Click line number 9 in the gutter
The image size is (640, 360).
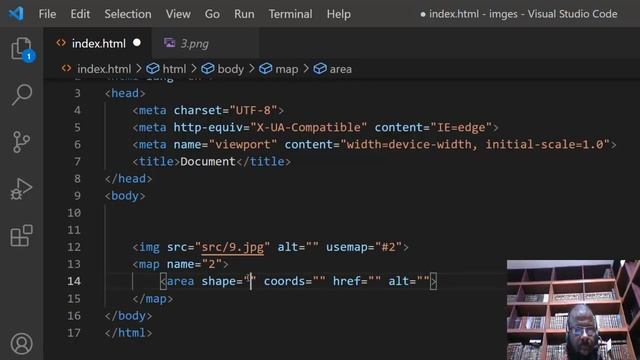click(x=77, y=196)
